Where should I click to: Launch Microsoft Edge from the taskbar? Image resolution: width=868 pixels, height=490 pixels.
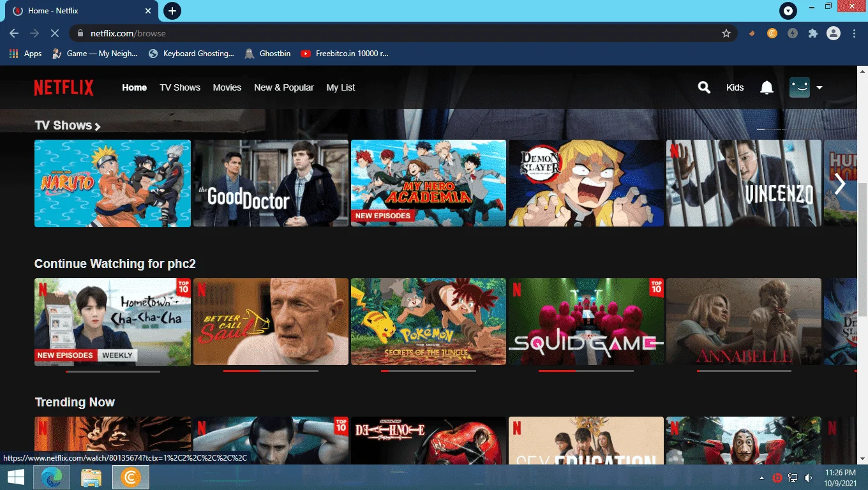52,477
